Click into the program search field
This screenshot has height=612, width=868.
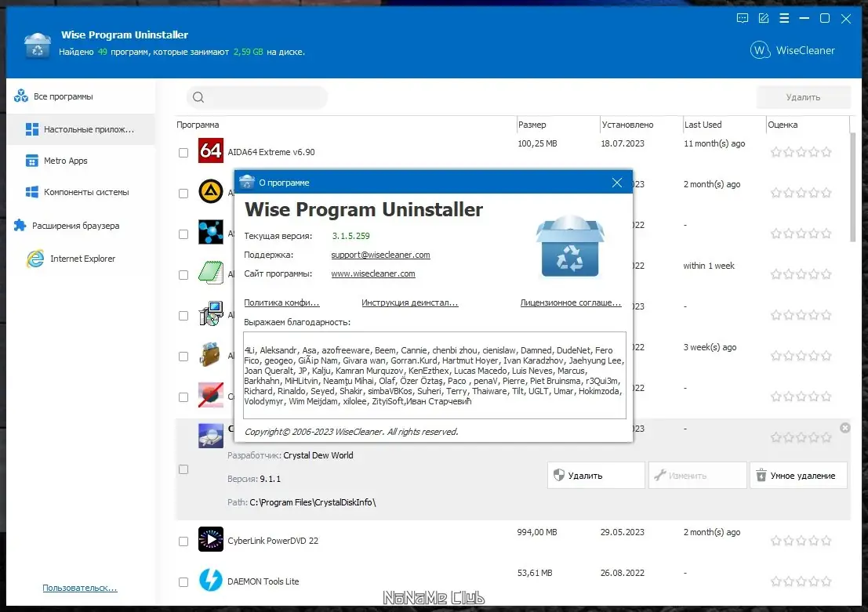[257, 97]
